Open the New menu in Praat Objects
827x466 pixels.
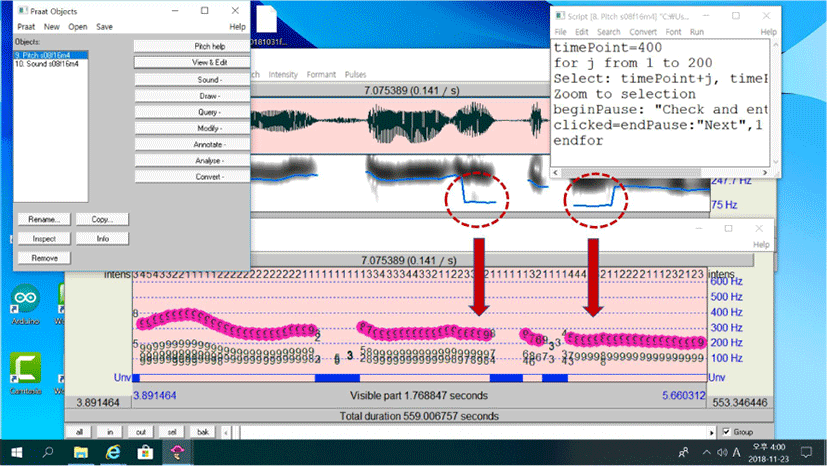coord(51,27)
